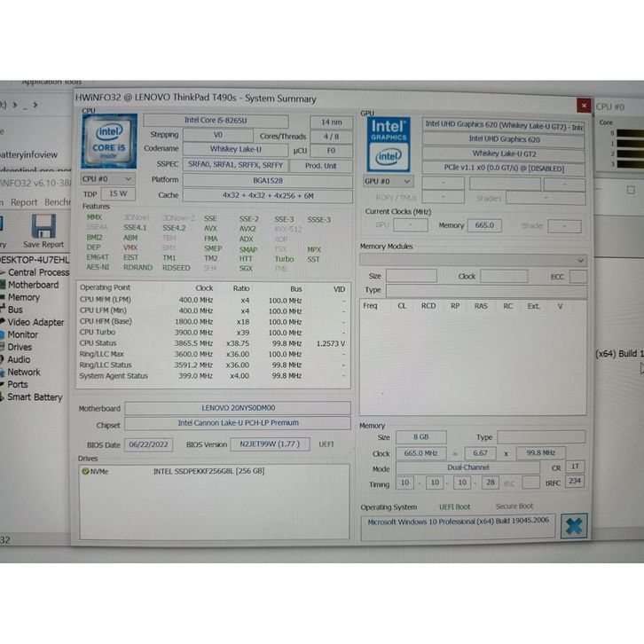Click the BIOS Version N2JET99W field
The image size is (644, 644).
270,444
